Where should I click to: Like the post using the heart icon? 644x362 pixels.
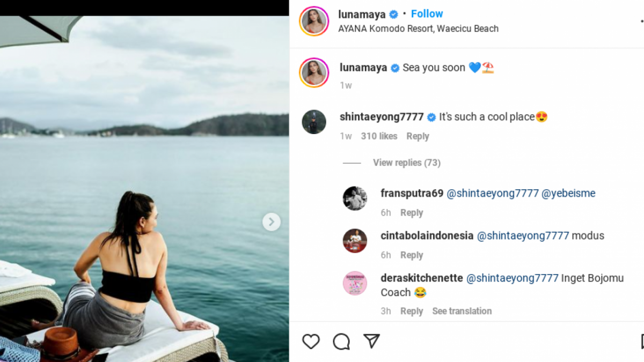[x=311, y=341]
